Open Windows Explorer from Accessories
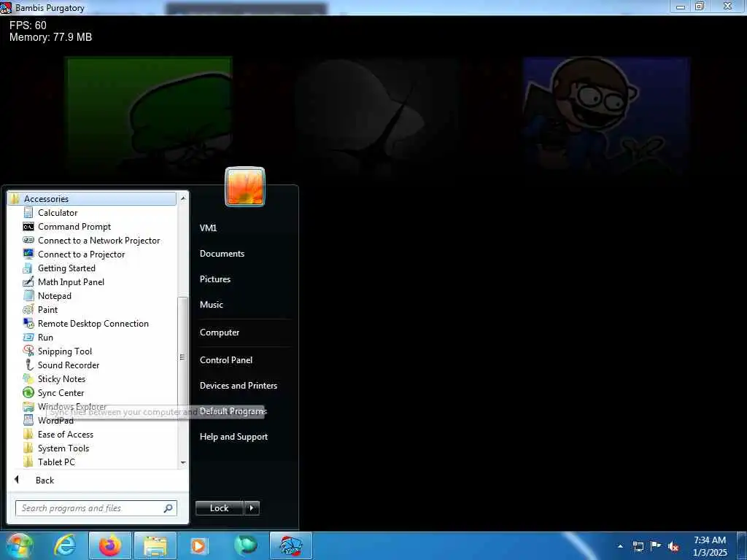 pos(72,406)
